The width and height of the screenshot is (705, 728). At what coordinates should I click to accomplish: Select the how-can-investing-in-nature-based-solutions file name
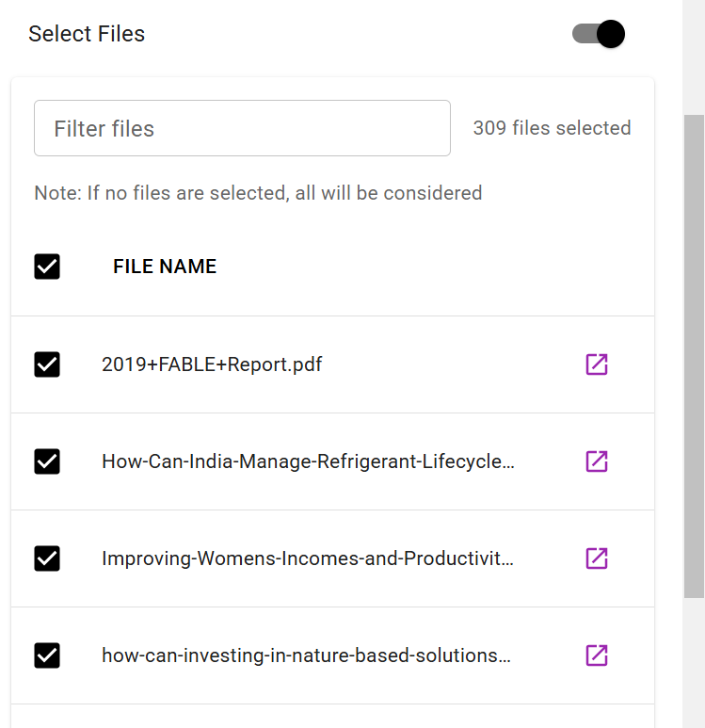pos(306,655)
